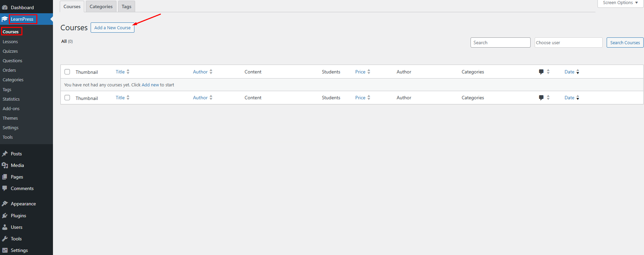Click the LearnPress graduation cap icon
644x255 pixels.
click(x=5, y=19)
